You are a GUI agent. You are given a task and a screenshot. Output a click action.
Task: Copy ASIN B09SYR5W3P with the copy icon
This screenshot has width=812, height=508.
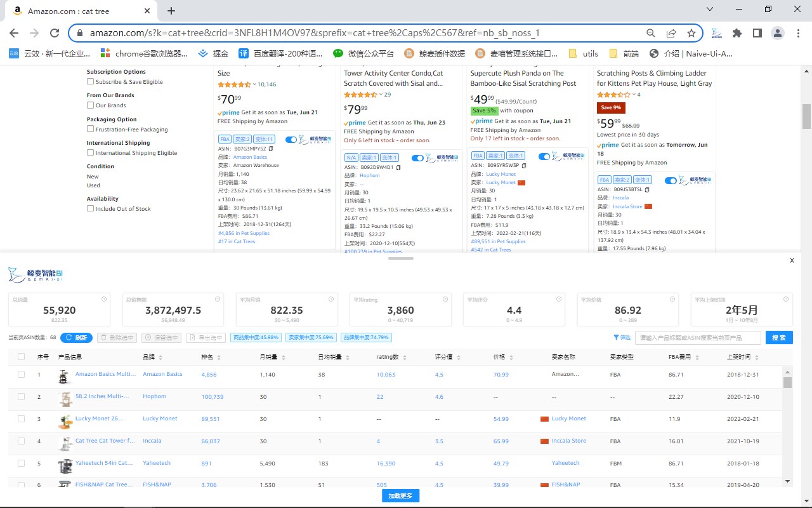[x=524, y=165]
